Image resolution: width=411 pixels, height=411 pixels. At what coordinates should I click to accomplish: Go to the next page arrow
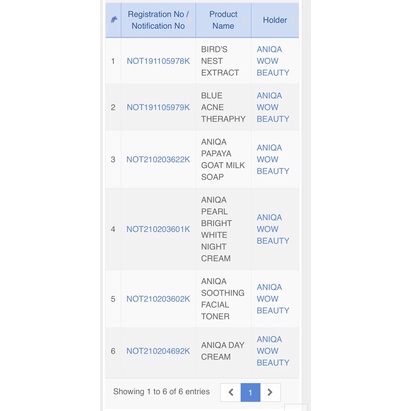tap(270, 392)
